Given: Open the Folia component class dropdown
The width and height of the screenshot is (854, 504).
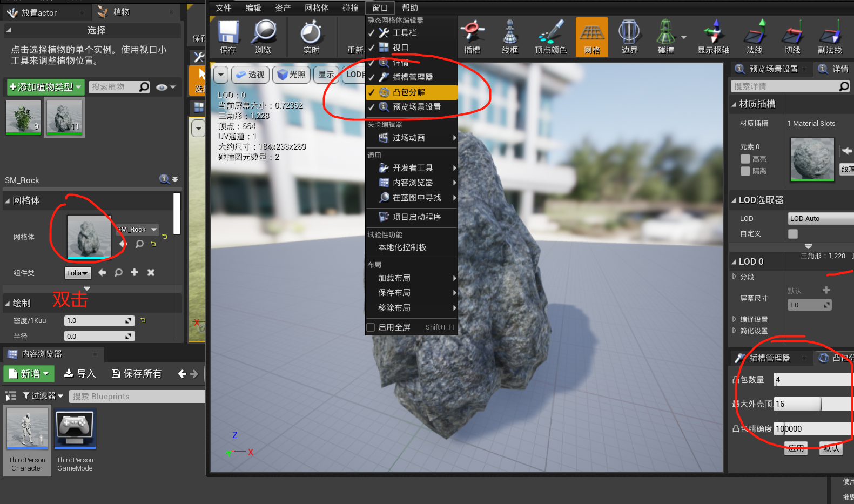Looking at the screenshot, I should pyautogui.click(x=78, y=273).
